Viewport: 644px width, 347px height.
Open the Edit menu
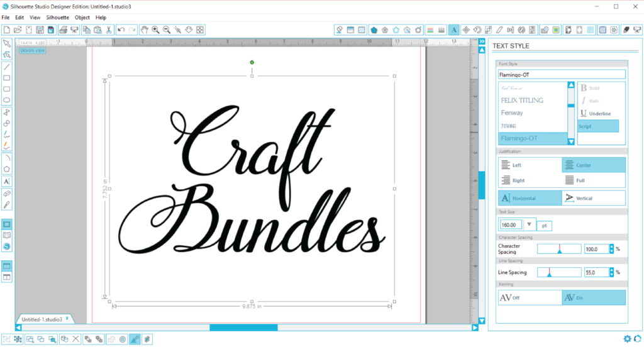click(x=19, y=18)
